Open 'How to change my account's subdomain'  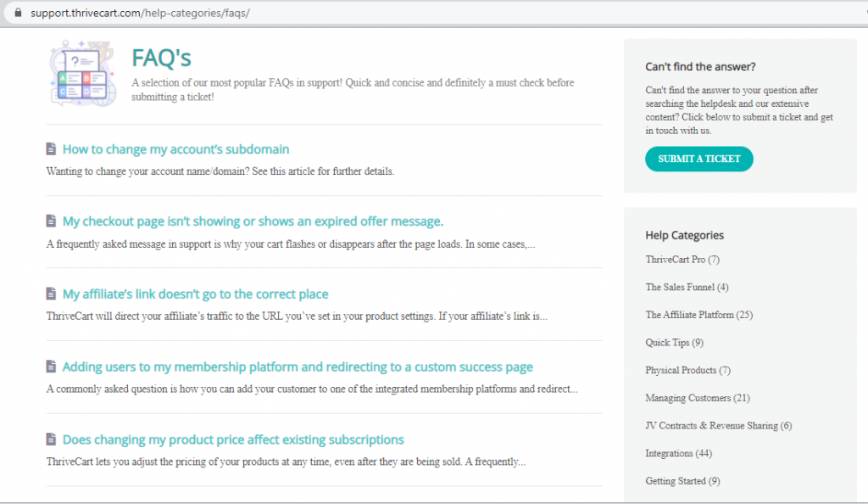click(x=175, y=149)
